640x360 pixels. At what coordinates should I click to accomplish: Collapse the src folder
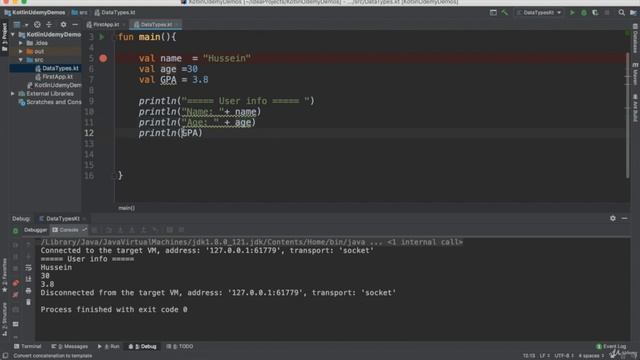[21, 60]
